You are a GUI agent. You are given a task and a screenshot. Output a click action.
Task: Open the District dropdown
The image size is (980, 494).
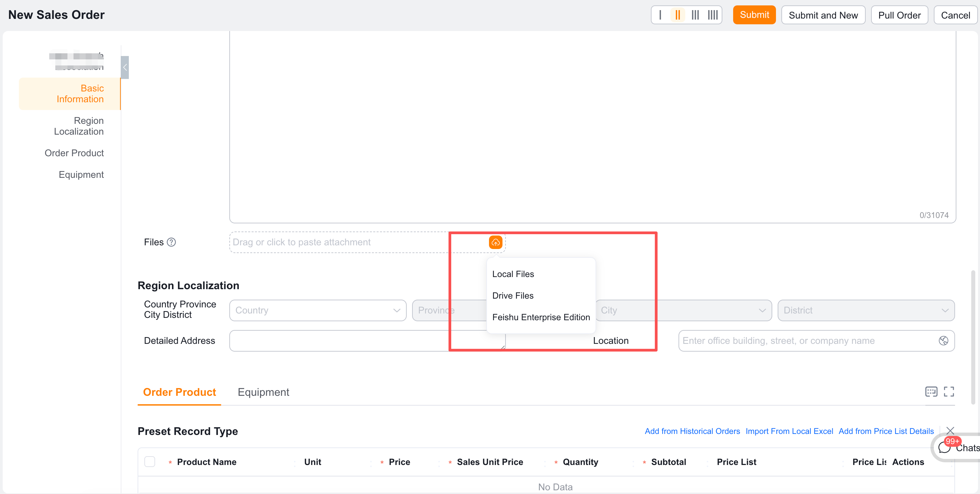click(866, 310)
